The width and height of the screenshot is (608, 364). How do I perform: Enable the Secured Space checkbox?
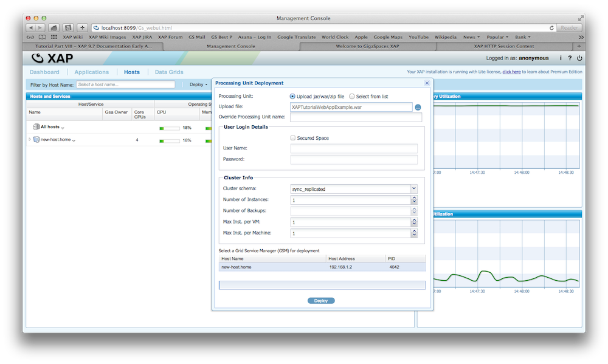293,138
